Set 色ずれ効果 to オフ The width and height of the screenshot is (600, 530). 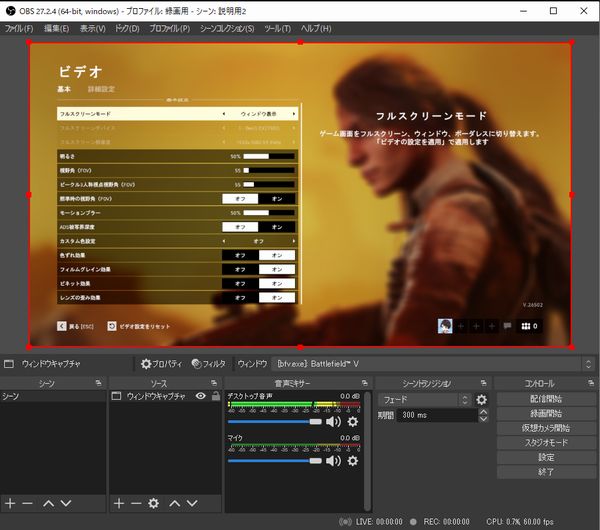click(x=240, y=255)
